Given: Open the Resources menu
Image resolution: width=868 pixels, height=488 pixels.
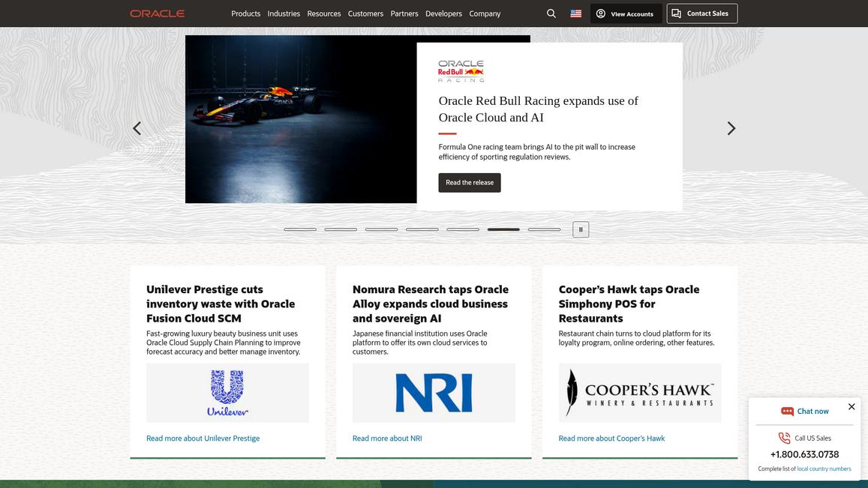Looking at the screenshot, I should [324, 13].
